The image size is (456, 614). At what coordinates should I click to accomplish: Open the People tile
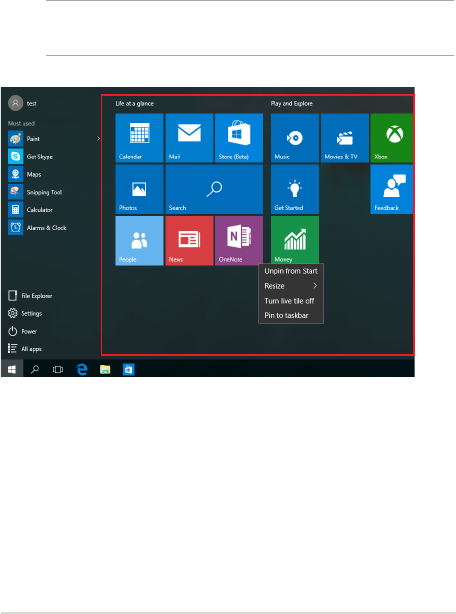pyautogui.click(x=139, y=240)
